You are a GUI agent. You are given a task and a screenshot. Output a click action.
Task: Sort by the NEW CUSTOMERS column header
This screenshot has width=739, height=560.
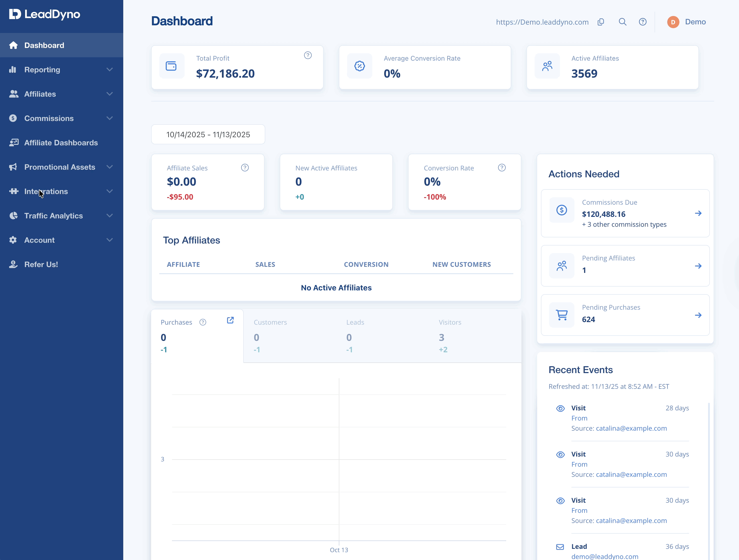coord(462,264)
